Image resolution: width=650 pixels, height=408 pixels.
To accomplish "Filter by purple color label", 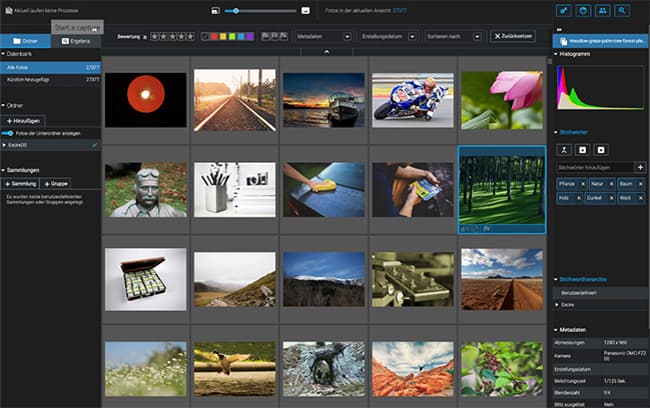I will [x=250, y=36].
